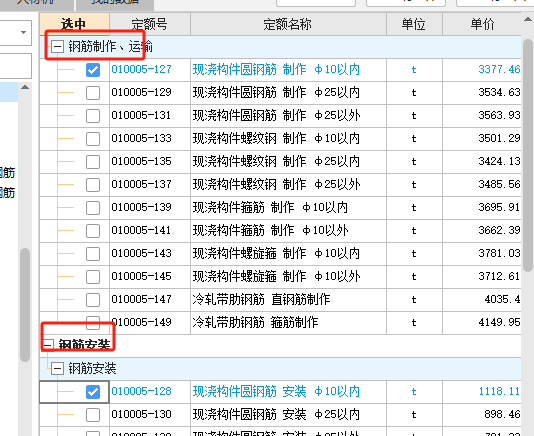
Task: Uncheck the 010005-128 install checkbox
Action: coord(93,392)
